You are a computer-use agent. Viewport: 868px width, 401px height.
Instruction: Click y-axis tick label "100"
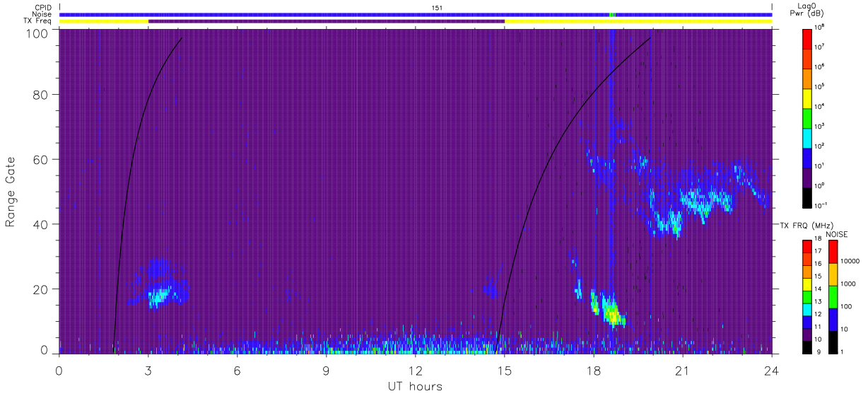[x=37, y=33]
